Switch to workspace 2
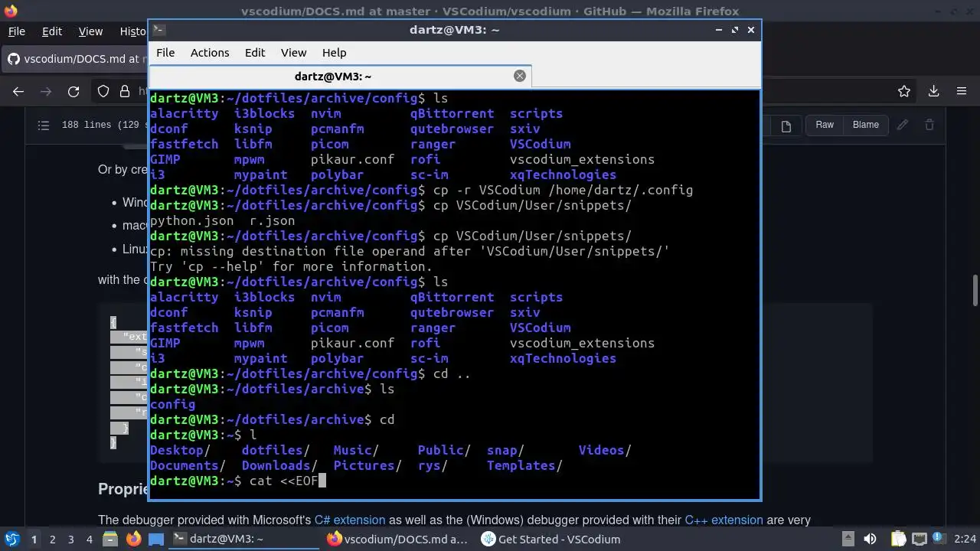The image size is (980, 551). pyautogui.click(x=52, y=539)
